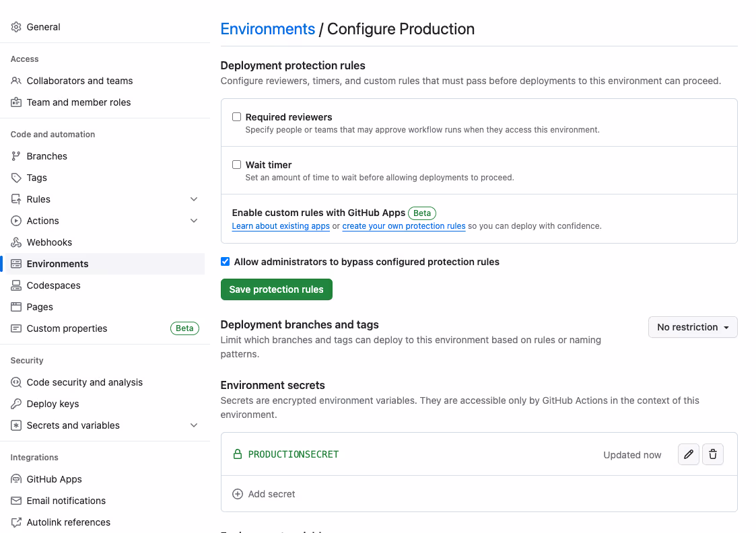Click the Collaborators and teams people icon
Screen dimensions: 756x533
(16, 81)
